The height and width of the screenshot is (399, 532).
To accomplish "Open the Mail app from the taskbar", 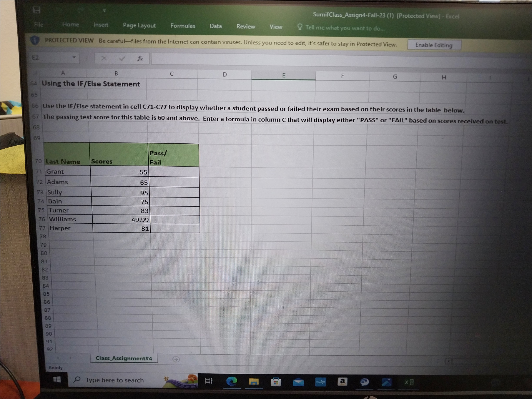I will click(x=298, y=382).
